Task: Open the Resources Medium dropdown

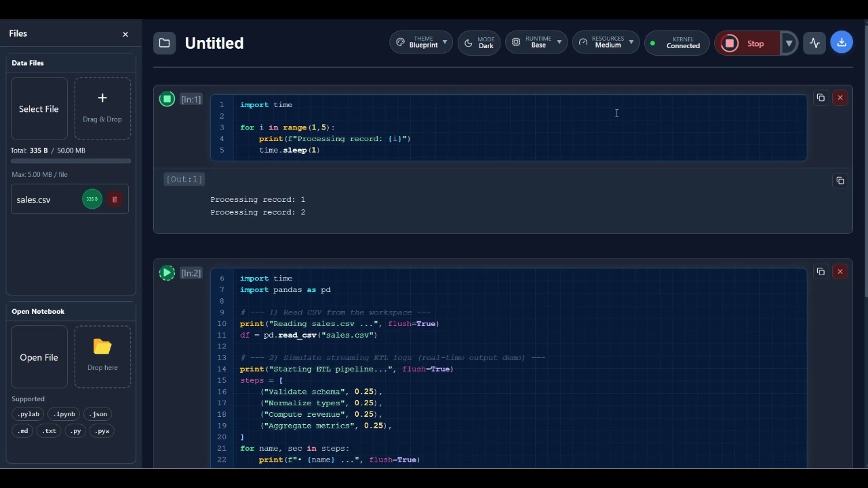Action: pos(606,43)
